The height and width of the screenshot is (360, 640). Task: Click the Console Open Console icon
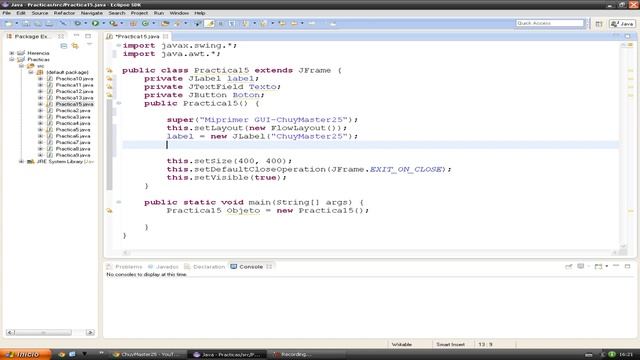pyautogui.click(x=598, y=267)
